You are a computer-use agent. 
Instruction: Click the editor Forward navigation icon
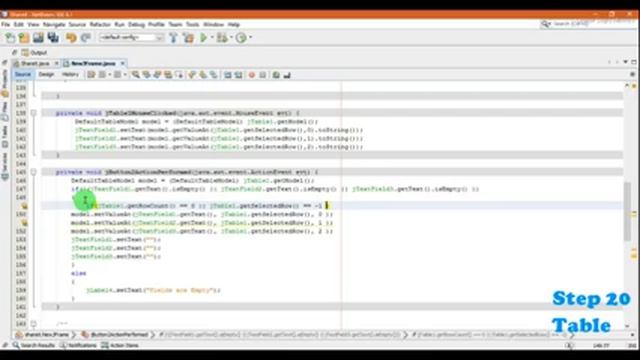pos(117,75)
